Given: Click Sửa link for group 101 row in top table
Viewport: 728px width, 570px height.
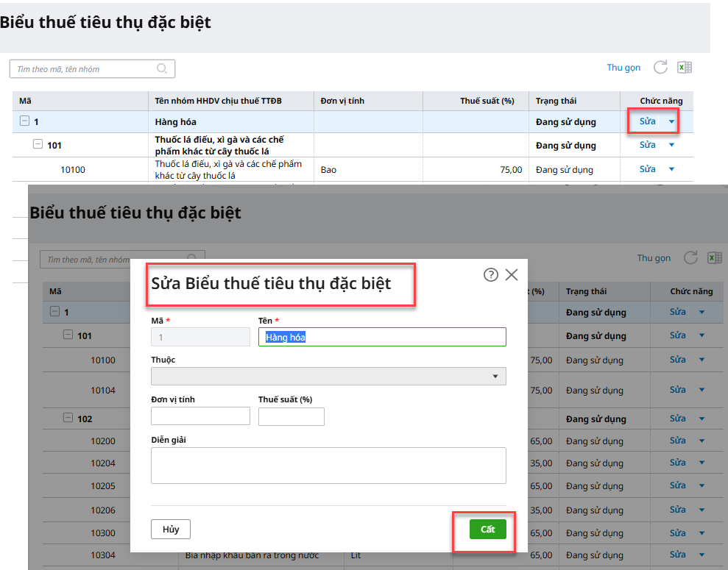Looking at the screenshot, I should pos(648,145).
